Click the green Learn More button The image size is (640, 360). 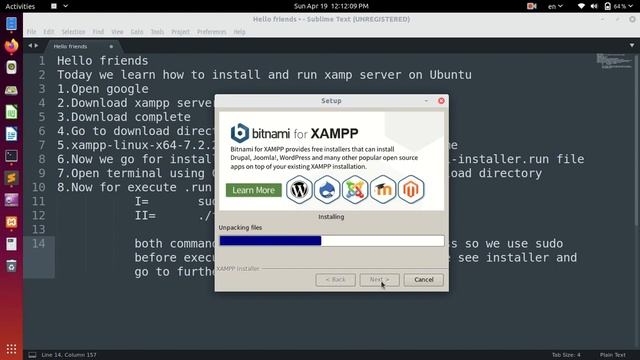tap(253, 190)
